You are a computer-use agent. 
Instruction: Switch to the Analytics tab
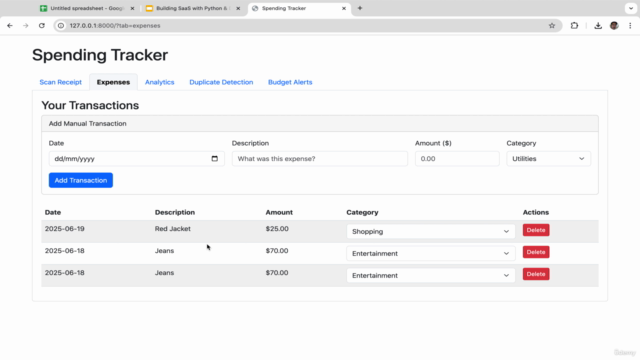[x=160, y=82]
